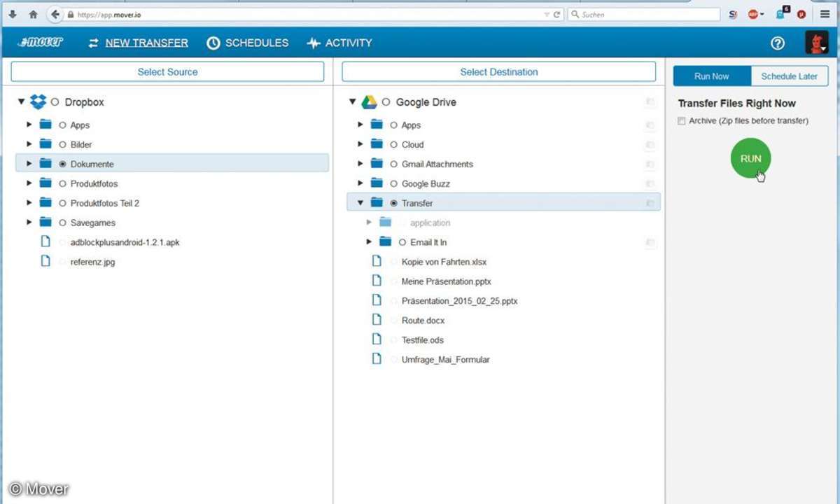Select the Transfer folder radio button
The image size is (840, 504).
coord(393,204)
